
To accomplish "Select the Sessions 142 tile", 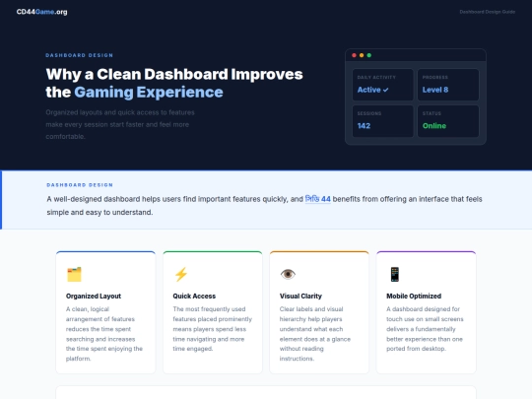I will point(382,121).
